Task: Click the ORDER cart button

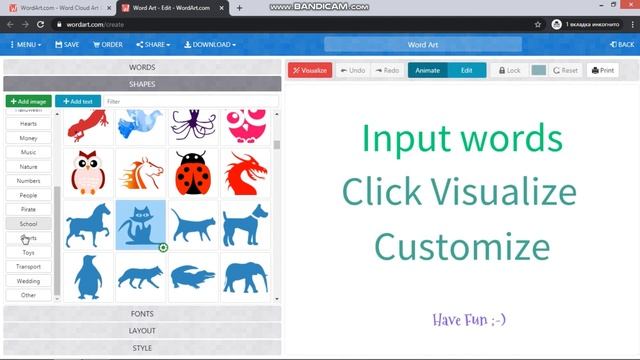Action: click(108, 44)
